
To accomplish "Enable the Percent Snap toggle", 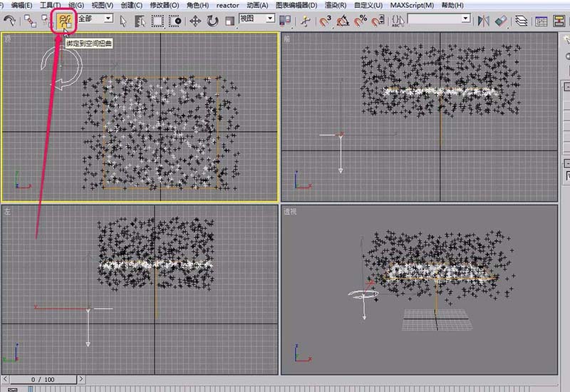I will 360,21.
